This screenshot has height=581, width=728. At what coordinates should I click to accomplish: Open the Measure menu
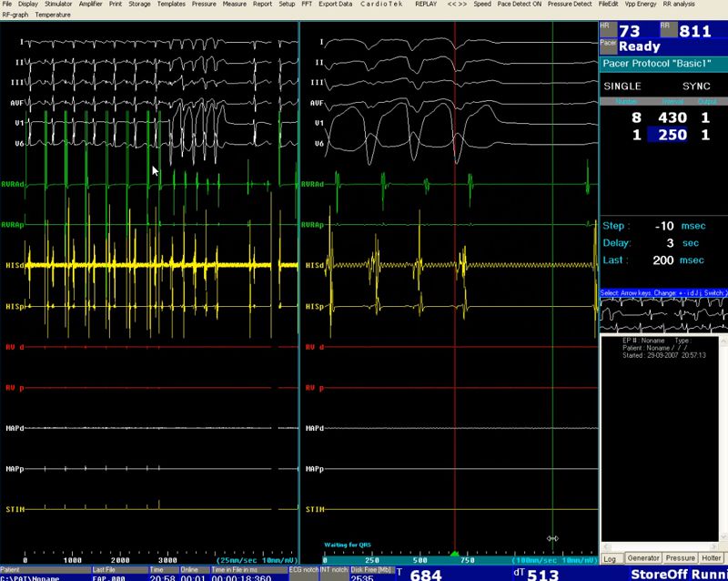235,4
